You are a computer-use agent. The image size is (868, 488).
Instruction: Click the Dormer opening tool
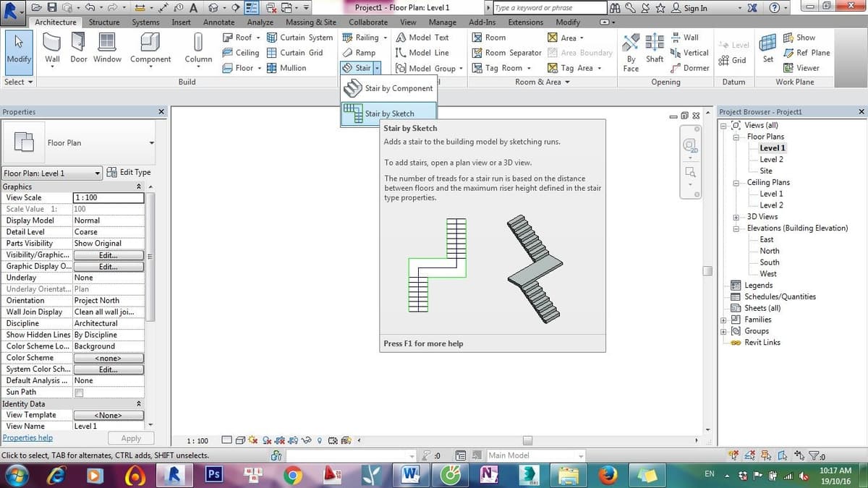[690, 68]
